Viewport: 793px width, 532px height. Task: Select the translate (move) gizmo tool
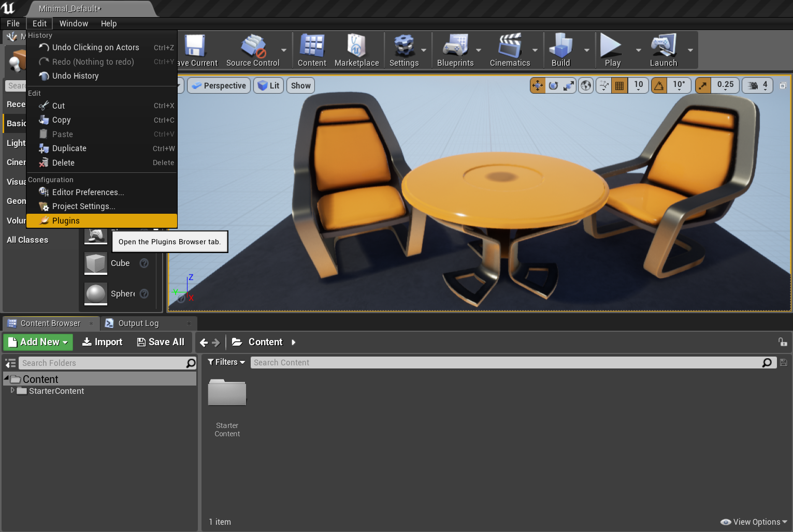tap(538, 85)
